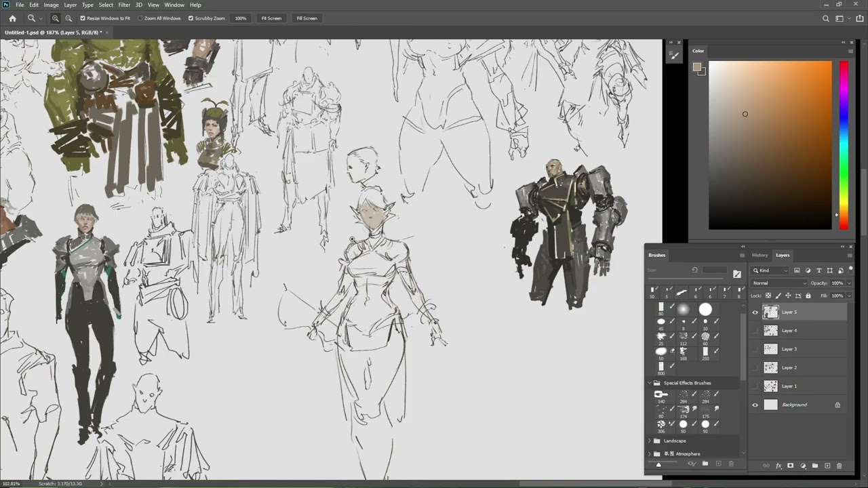
Task: Open the Filter menu
Action: (x=124, y=5)
